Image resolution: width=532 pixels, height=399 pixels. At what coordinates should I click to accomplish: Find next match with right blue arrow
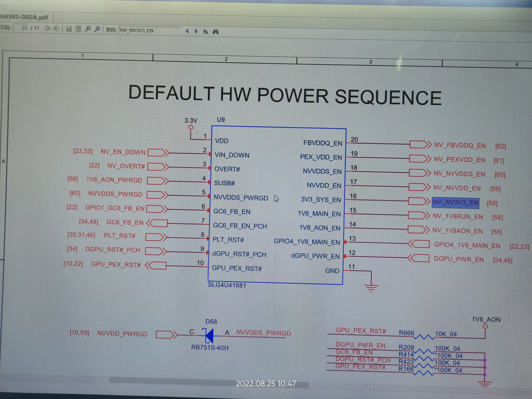[196, 31]
